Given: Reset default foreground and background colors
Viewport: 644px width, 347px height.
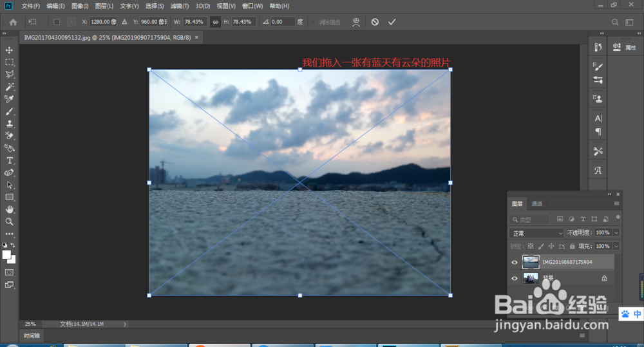Looking at the screenshot, I should (x=5, y=245).
